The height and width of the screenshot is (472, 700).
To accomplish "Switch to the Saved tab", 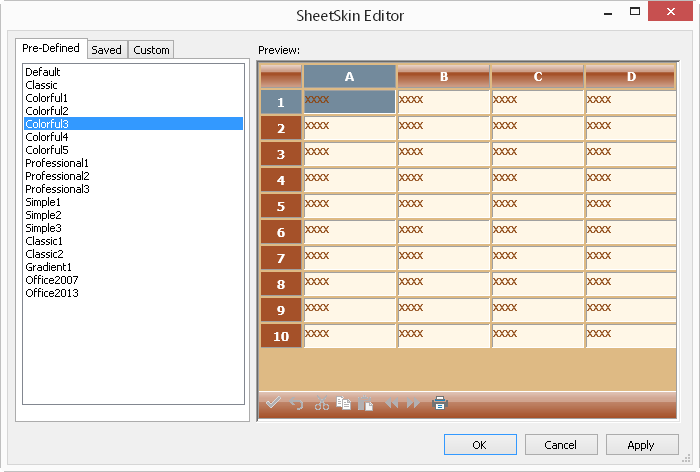I will tap(107, 50).
